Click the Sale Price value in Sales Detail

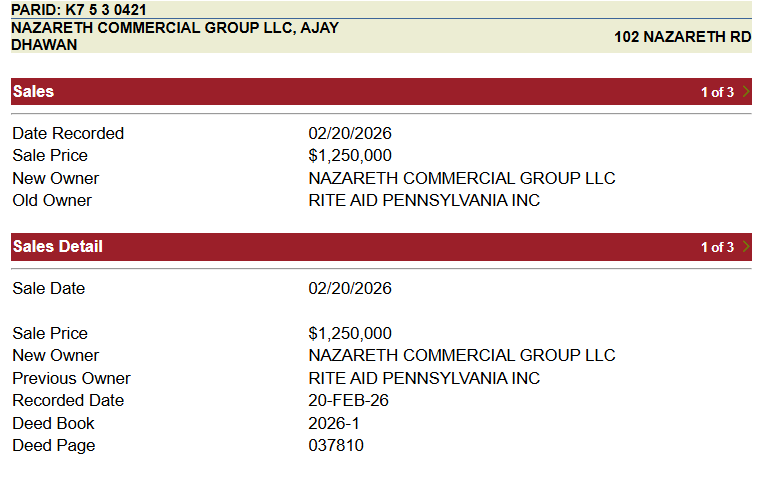[350, 334]
